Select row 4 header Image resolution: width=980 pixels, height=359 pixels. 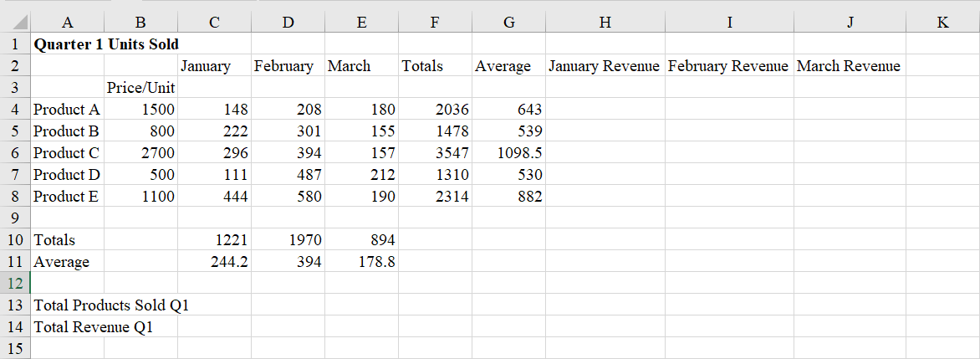[15, 109]
